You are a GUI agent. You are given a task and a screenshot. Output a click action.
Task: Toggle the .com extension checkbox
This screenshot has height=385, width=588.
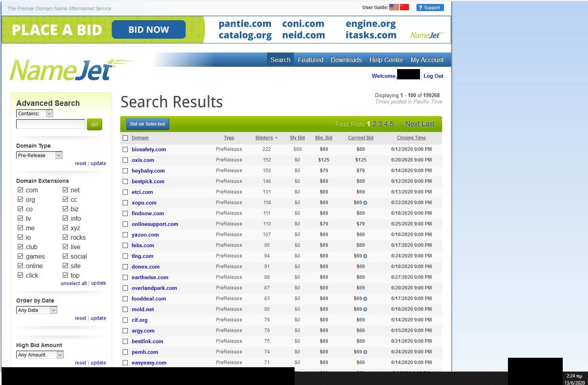point(20,190)
